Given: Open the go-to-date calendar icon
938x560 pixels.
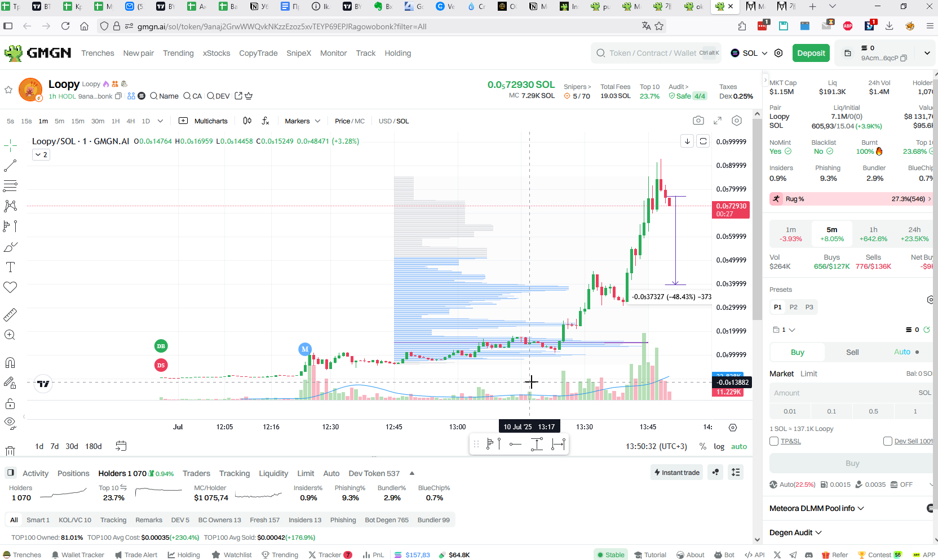Looking at the screenshot, I should [x=121, y=446].
